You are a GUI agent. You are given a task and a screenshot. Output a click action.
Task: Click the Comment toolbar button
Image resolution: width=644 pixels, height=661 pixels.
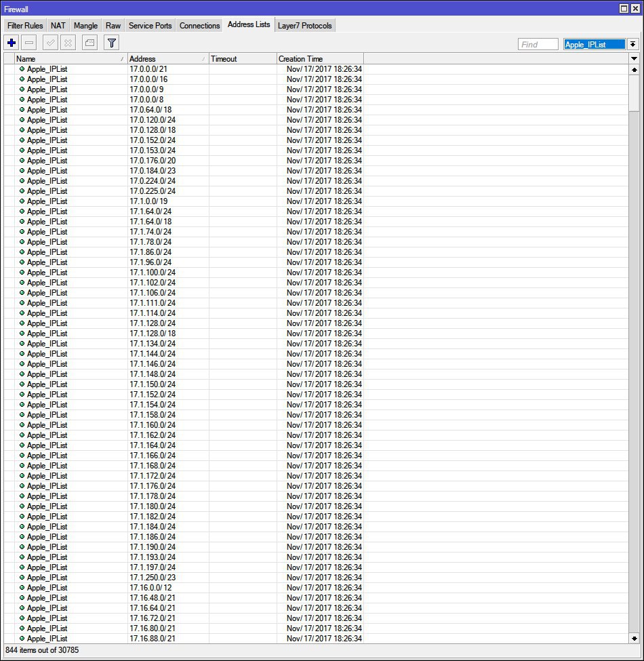[x=89, y=43]
